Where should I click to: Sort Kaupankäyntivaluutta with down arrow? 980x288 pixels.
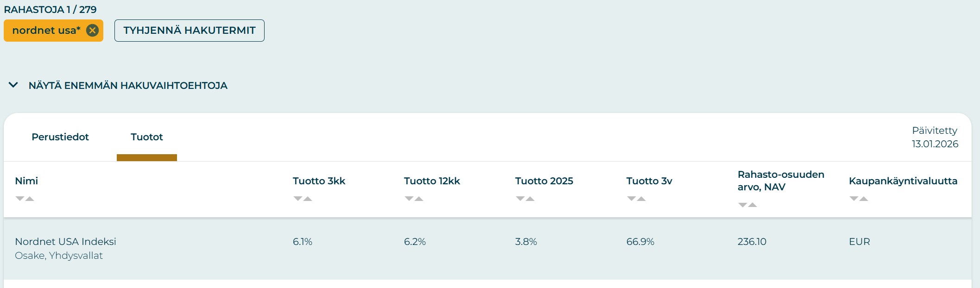click(854, 199)
